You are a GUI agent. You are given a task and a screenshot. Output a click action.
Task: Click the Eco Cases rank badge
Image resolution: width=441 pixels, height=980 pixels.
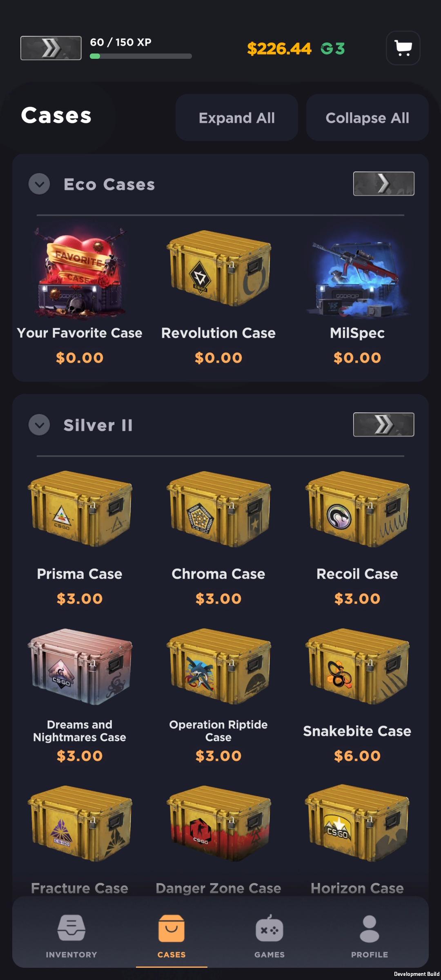383,184
